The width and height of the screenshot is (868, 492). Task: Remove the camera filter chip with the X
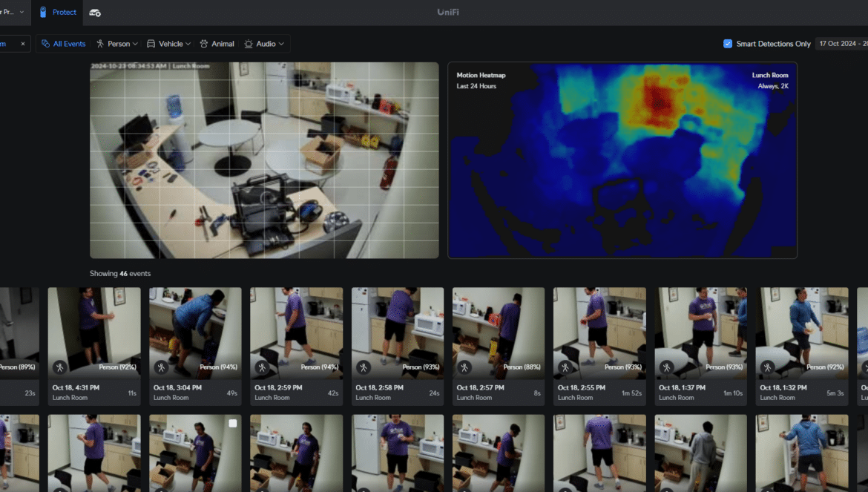click(x=23, y=44)
